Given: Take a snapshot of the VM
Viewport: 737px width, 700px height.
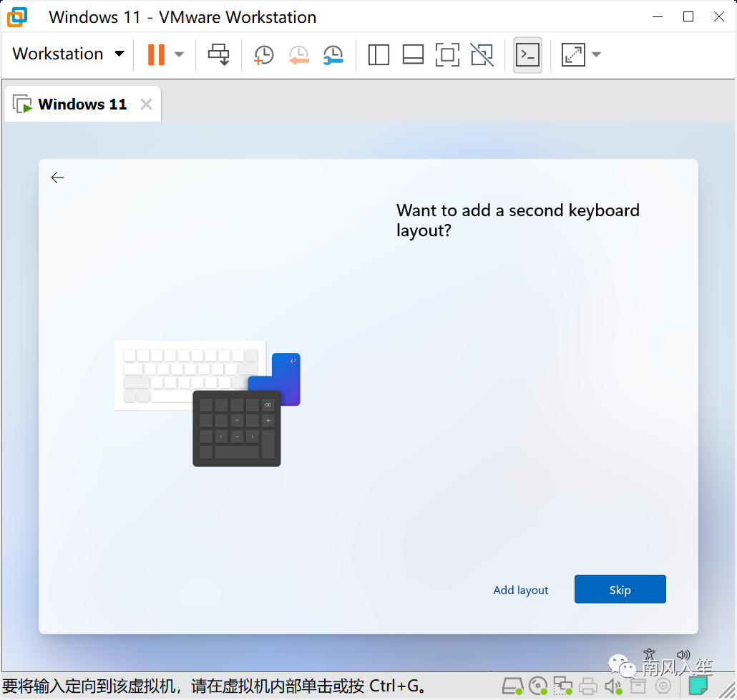Looking at the screenshot, I should [x=264, y=54].
